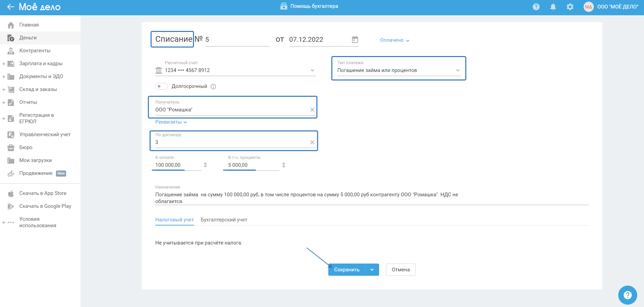Click the МД company avatar
Image resolution: width=644 pixels, height=307 pixels.
[589, 7]
